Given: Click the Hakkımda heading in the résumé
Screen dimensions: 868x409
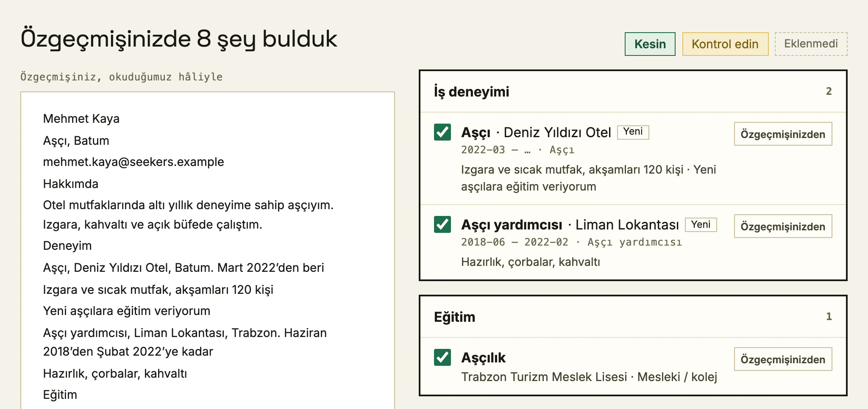Looking at the screenshot, I should click(x=71, y=184).
